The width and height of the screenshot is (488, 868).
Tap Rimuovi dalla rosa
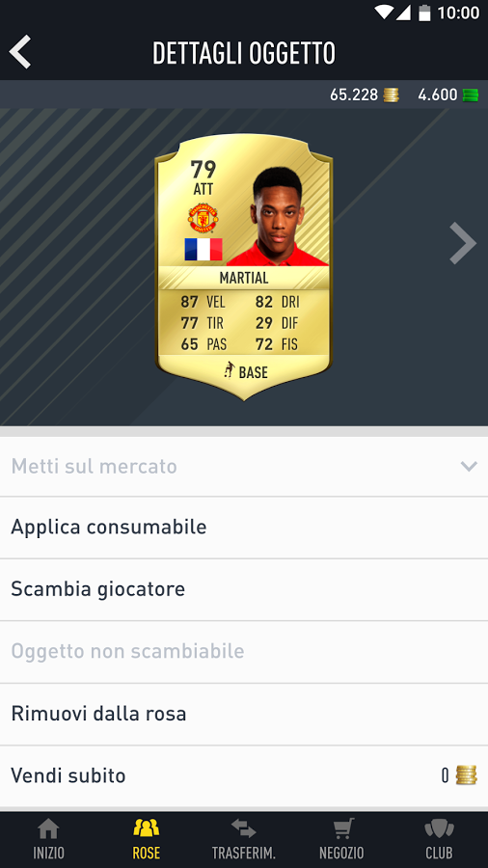pyautogui.click(x=244, y=714)
